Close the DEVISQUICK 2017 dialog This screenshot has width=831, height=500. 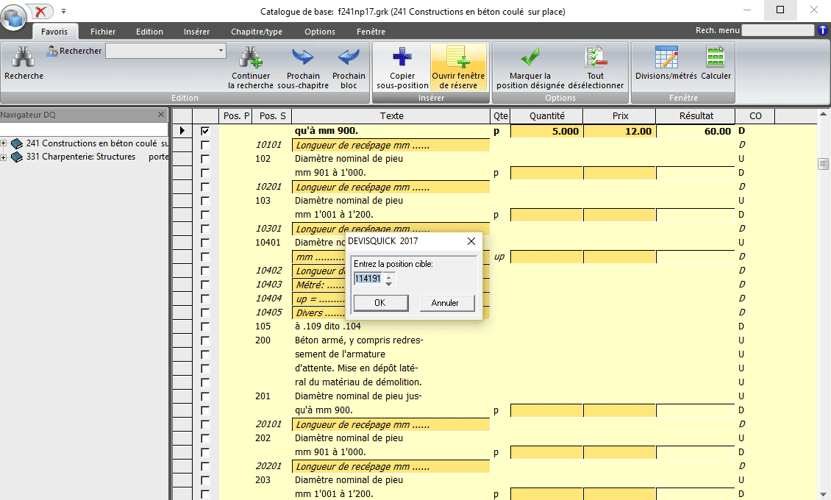pos(471,241)
